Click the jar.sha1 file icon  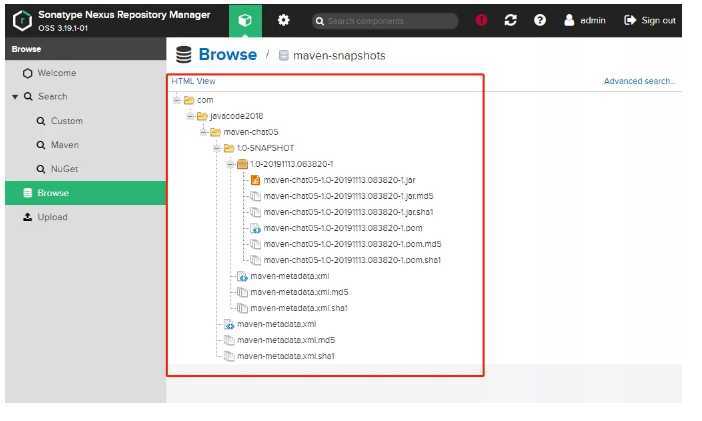click(x=256, y=212)
